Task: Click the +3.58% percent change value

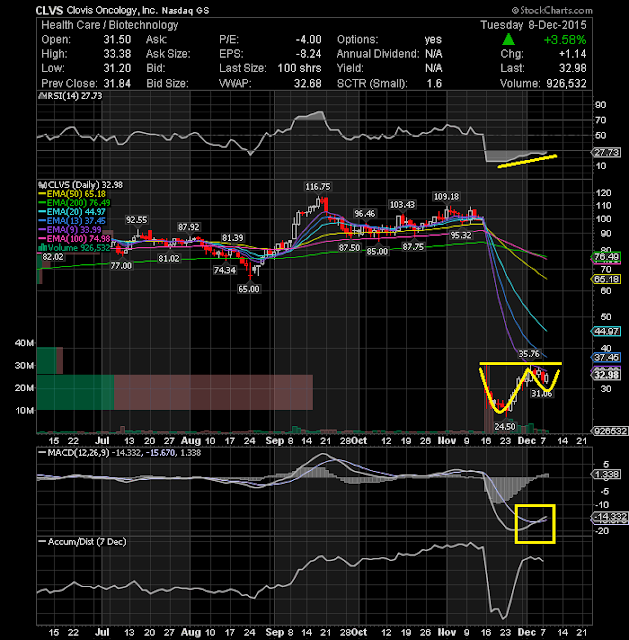Action: 565,40
